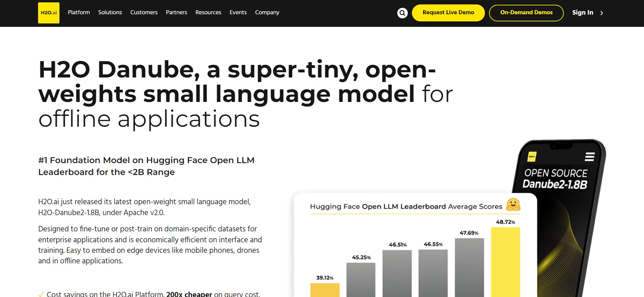Click paragraph mentioning 'under Apache v2.0'
Viewport: 644px width, 297px height.
pos(144,207)
